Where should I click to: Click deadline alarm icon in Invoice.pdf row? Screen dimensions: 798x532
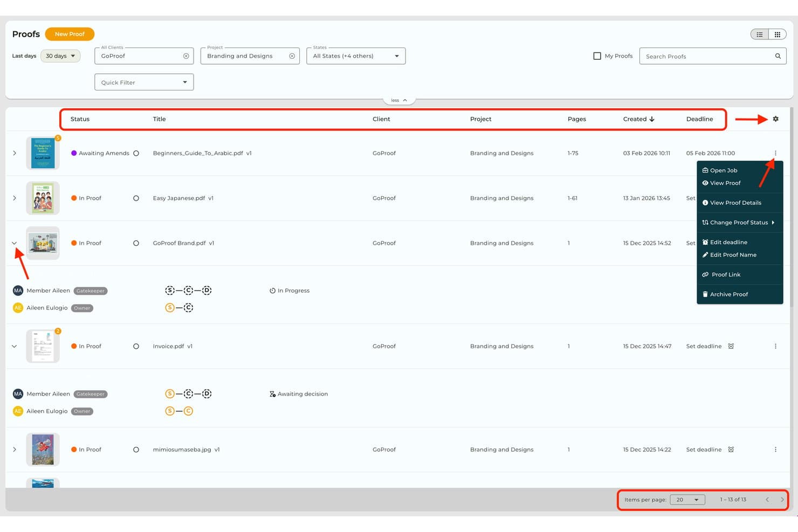pyautogui.click(x=731, y=346)
